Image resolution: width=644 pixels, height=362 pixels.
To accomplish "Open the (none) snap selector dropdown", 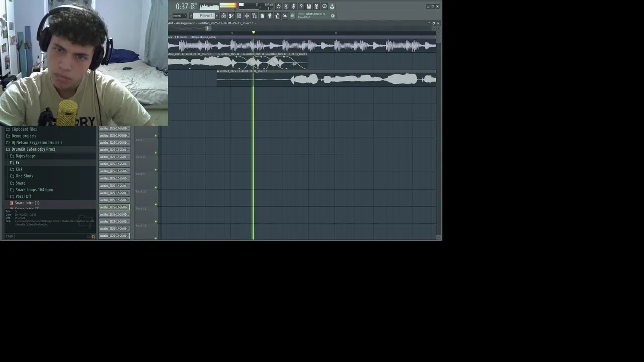I will click(179, 16).
